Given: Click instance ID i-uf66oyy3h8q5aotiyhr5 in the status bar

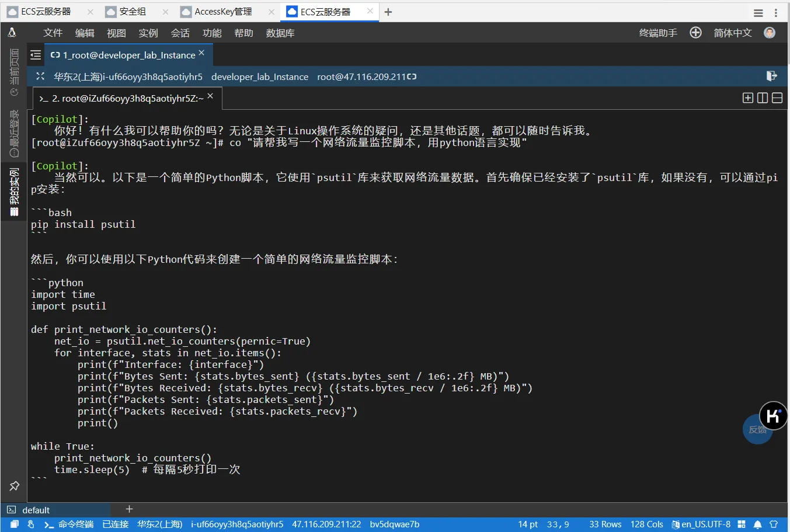Looking at the screenshot, I should [x=237, y=524].
